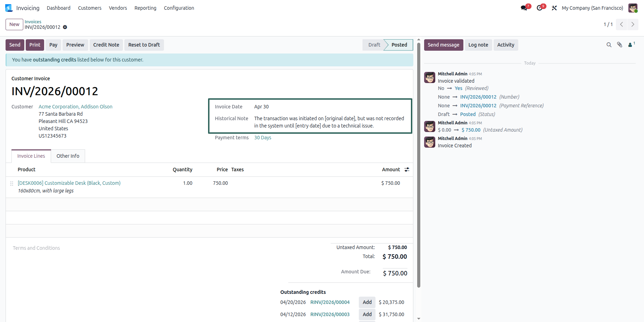Search messages in the chatter
Image resolution: width=644 pixels, height=322 pixels.
point(609,45)
